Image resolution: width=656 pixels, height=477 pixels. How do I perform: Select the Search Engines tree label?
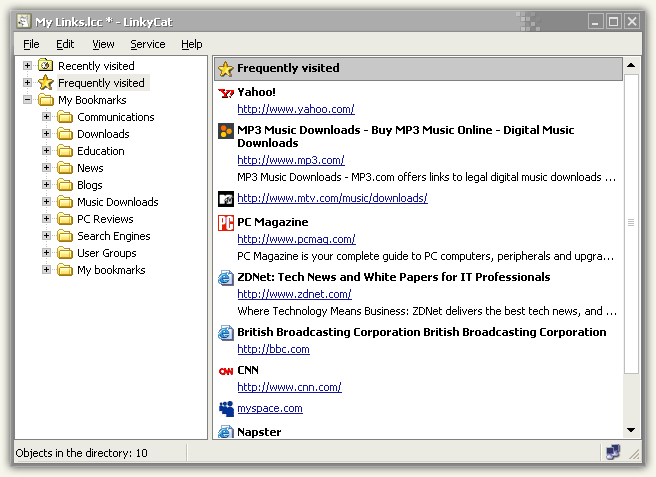coord(113,236)
